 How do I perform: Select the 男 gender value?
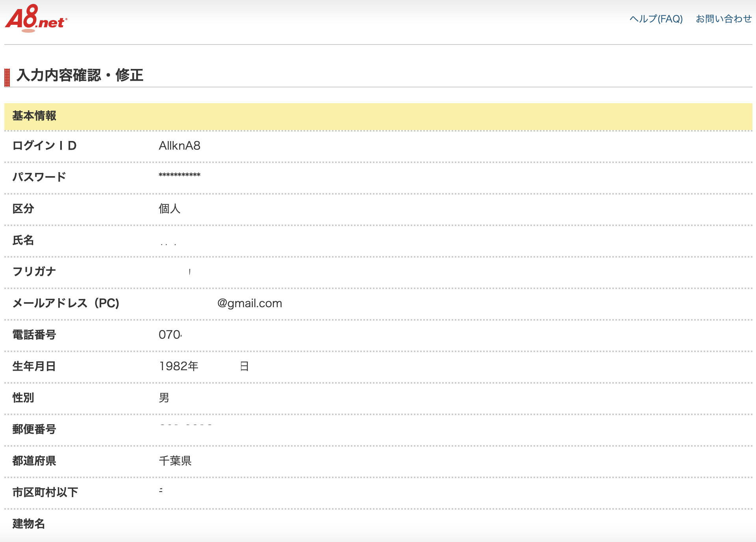(x=164, y=397)
